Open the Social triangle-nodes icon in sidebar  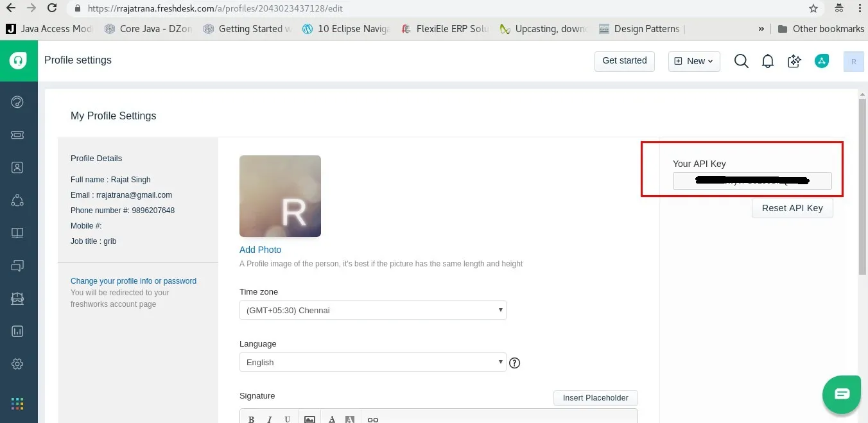(x=18, y=200)
